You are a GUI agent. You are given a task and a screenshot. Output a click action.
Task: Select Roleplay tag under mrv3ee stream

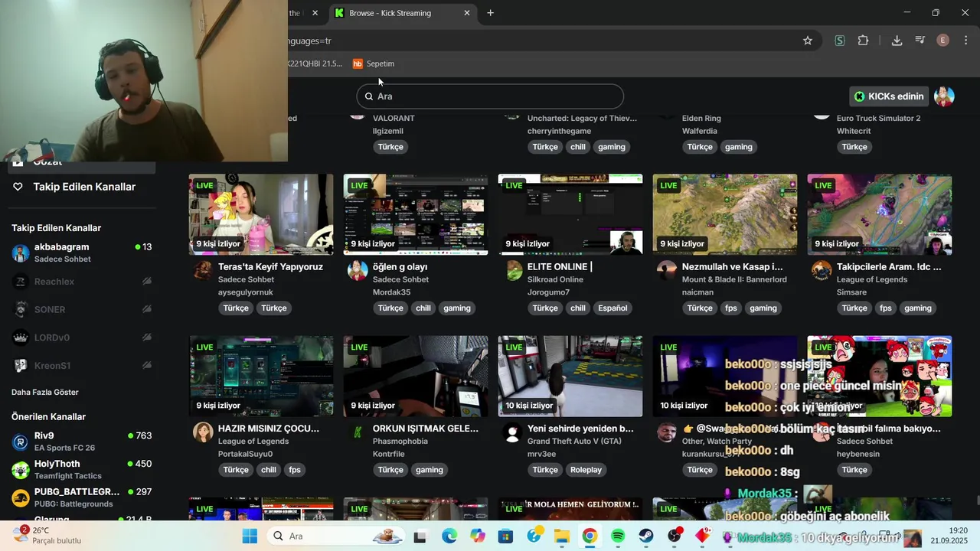(586, 470)
